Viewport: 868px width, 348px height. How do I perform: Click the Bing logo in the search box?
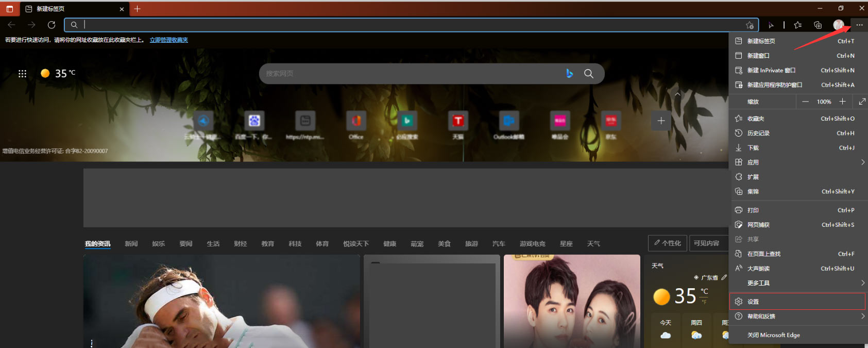tap(569, 74)
